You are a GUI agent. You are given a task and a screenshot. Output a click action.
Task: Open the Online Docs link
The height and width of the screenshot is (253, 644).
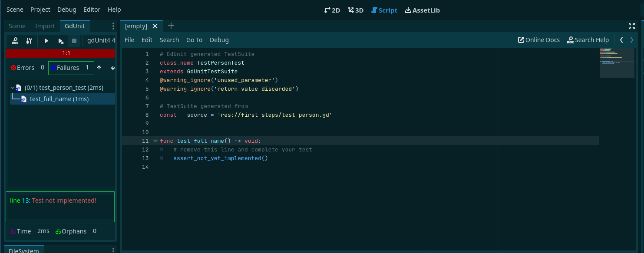point(538,39)
